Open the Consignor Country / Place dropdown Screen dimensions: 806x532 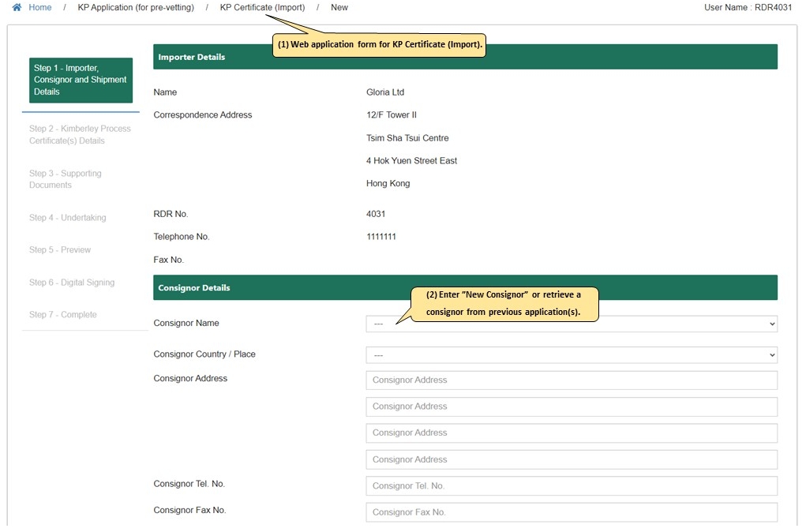click(x=572, y=354)
